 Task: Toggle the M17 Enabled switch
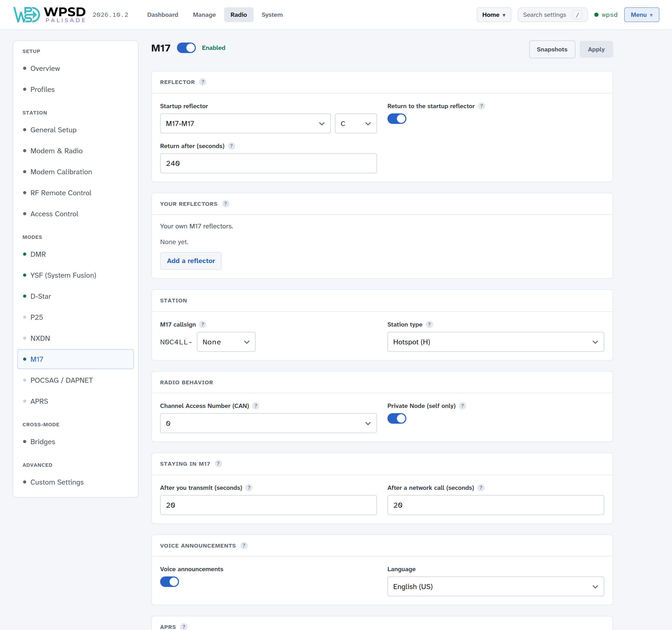point(186,48)
